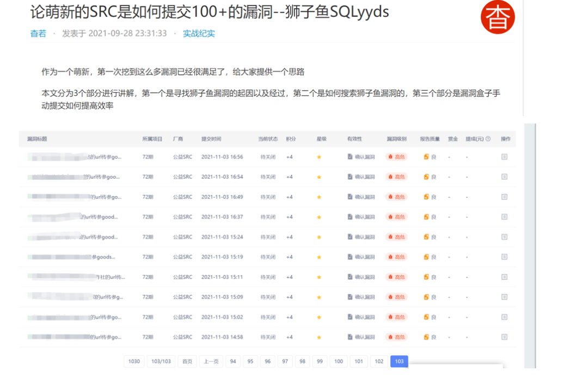Image resolution: width=588 pixels, height=377 pixels.
Task: Go to the 上一页 previous page button
Action: (x=211, y=361)
